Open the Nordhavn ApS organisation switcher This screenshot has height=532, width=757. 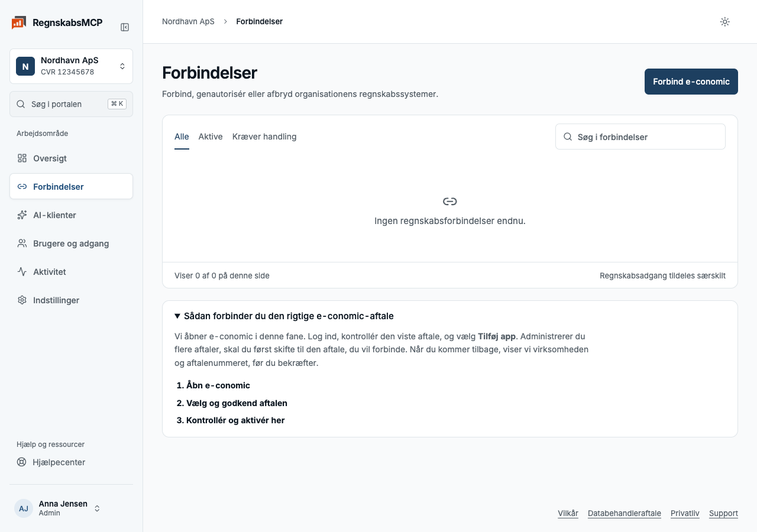71,66
